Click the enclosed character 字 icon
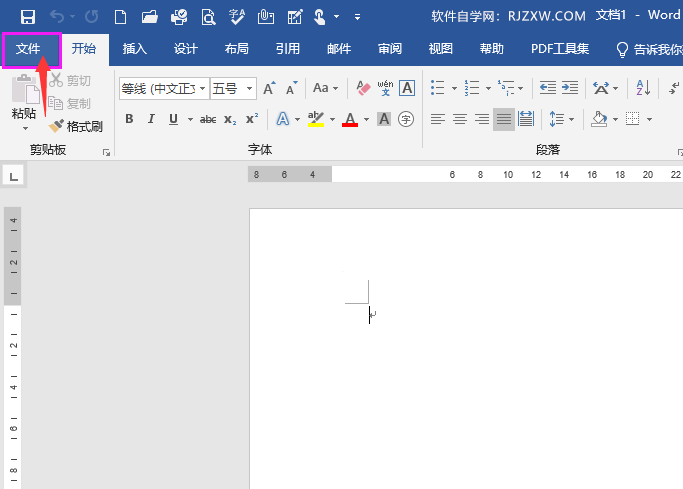Screen dimensions: 683x489 point(406,119)
